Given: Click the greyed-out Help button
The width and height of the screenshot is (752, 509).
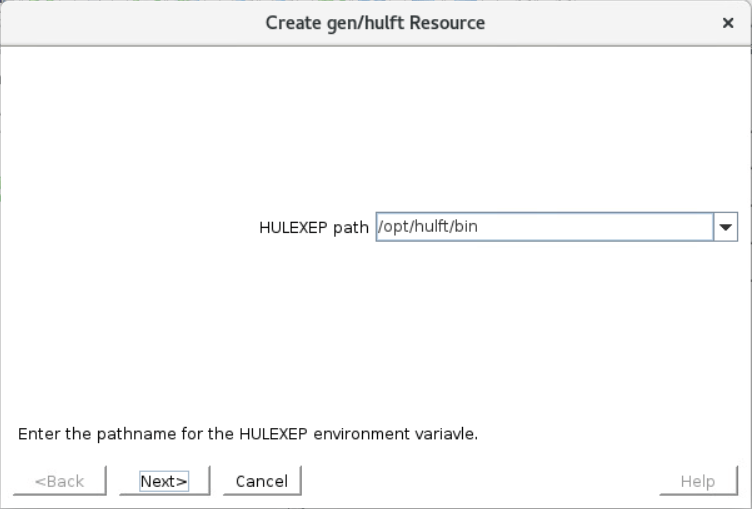Looking at the screenshot, I should tap(698, 481).
